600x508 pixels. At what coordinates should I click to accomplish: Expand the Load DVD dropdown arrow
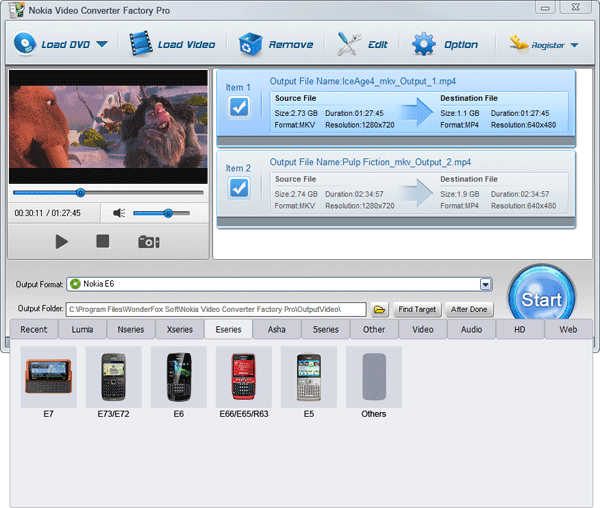click(102, 44)
